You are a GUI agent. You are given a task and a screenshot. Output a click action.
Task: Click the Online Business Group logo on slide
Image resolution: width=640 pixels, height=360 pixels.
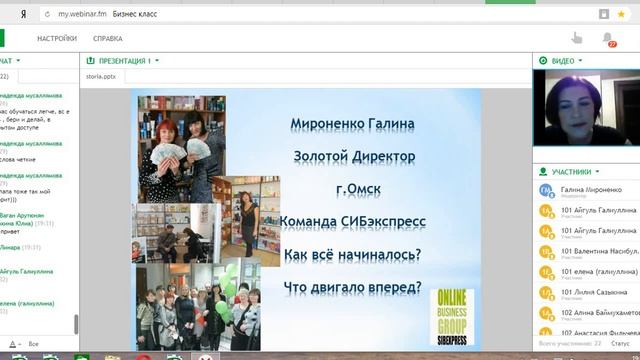click(452, 317)
